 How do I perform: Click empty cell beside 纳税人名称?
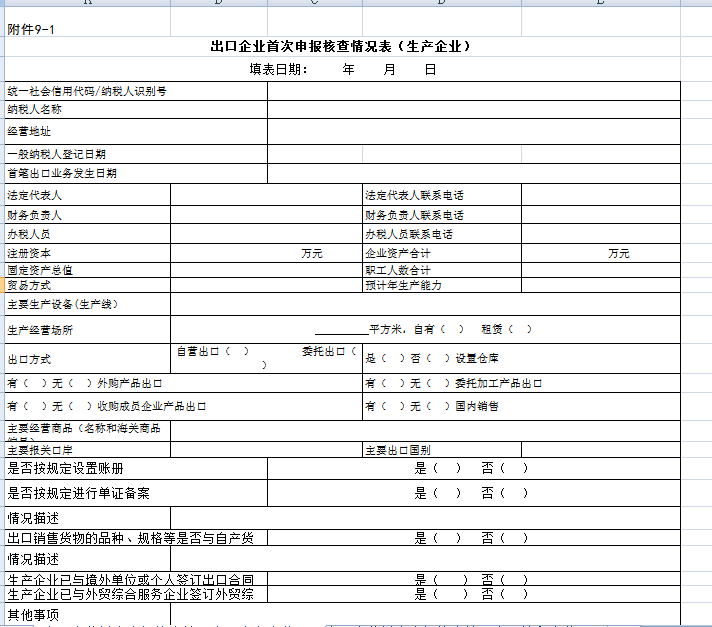point(473,109)
